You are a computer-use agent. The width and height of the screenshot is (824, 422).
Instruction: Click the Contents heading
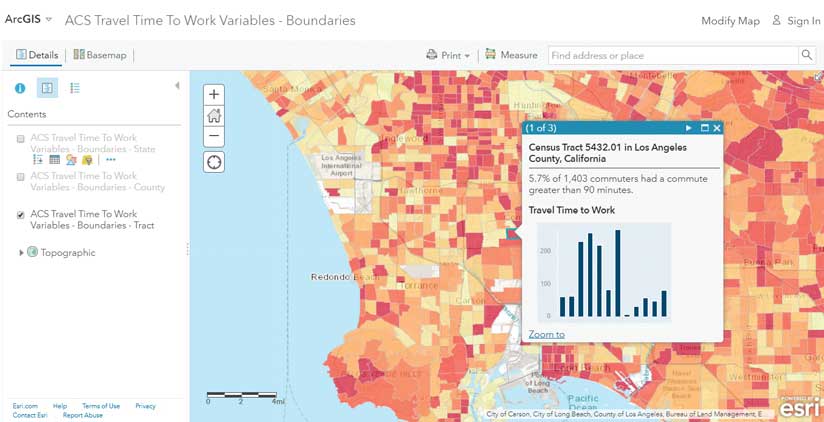27,114
